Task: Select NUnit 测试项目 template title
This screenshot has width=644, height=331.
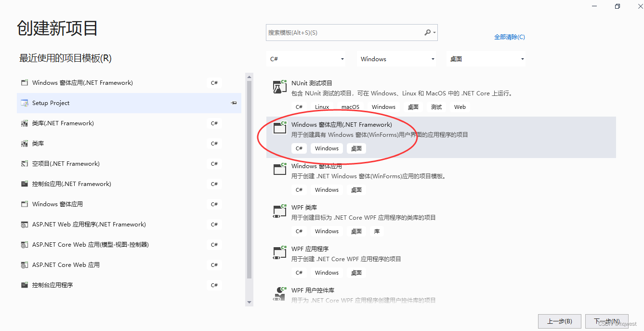Action: (x=312, y=83)
